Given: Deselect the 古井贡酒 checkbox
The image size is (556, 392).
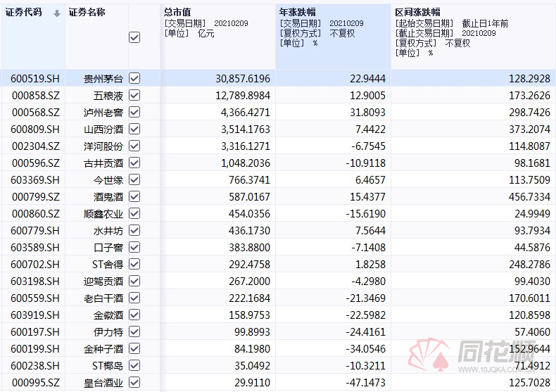Looking at the screenshot, I should tap(134, 163).
